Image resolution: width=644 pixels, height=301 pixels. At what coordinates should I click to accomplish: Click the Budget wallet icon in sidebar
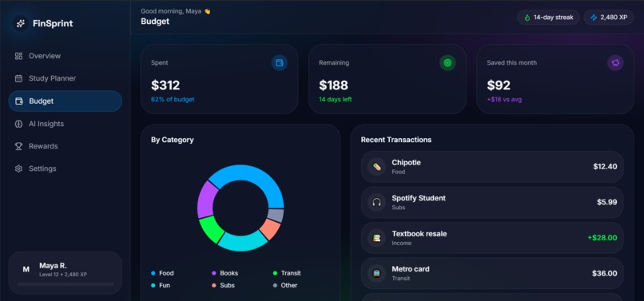pos(18,101)
